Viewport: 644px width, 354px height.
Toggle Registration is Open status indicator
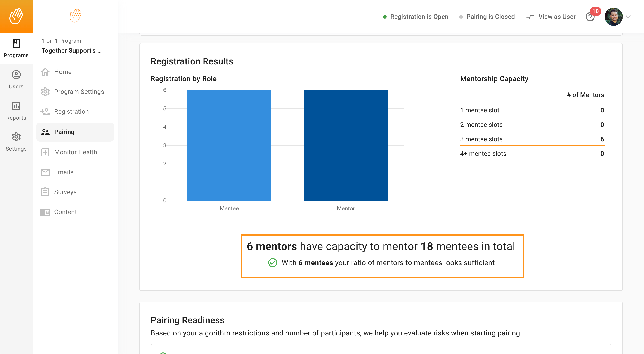[415, 17]
